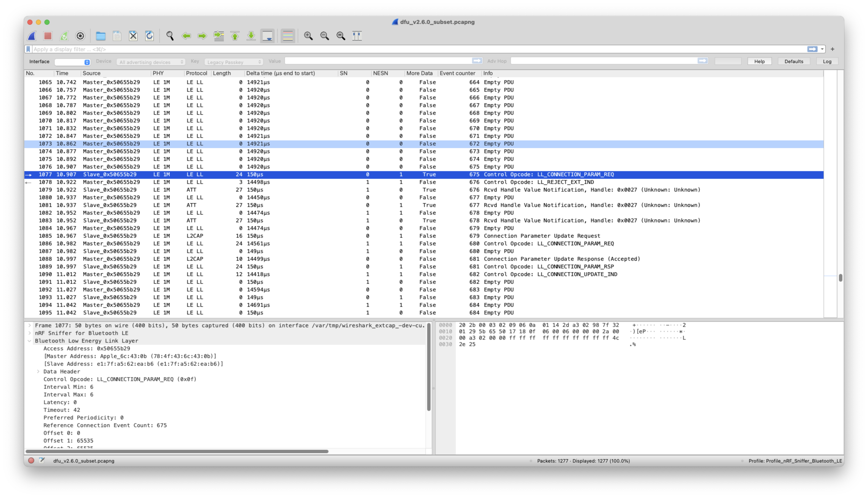Zoom in on the packet list
Image resolution: width=868 pixels, height=498 pixels.
pos(308,36)
